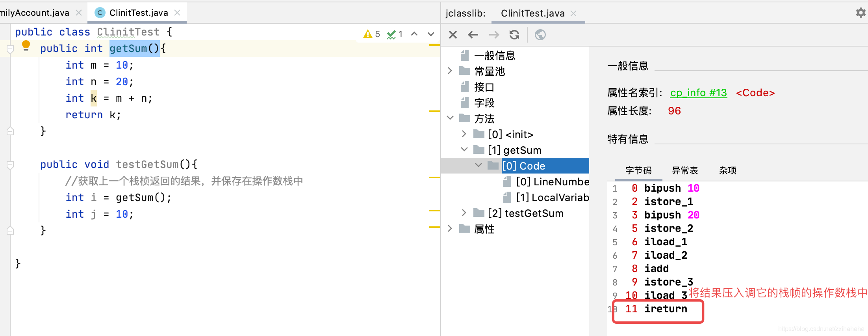
Task: Click warning stripe beside 'int j' line
Action: pos(435,211)
